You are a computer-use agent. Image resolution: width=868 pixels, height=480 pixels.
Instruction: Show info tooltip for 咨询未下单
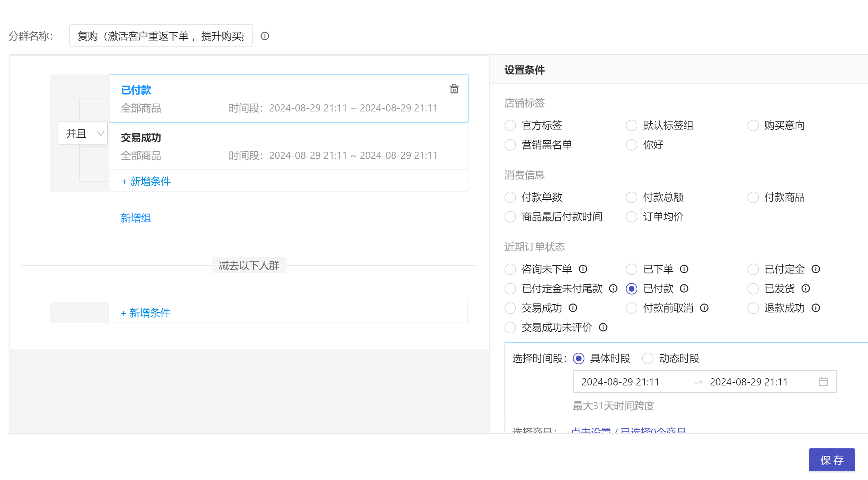pyautogui.click(x=583, y=269)
